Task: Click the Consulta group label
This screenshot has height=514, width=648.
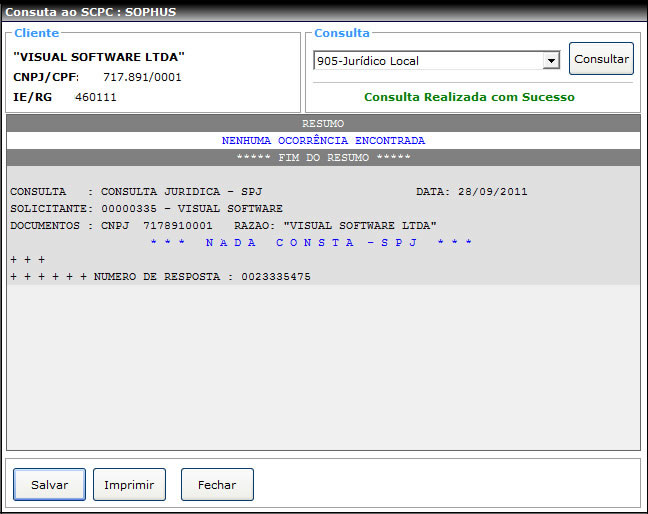Action: pos(342,33)
